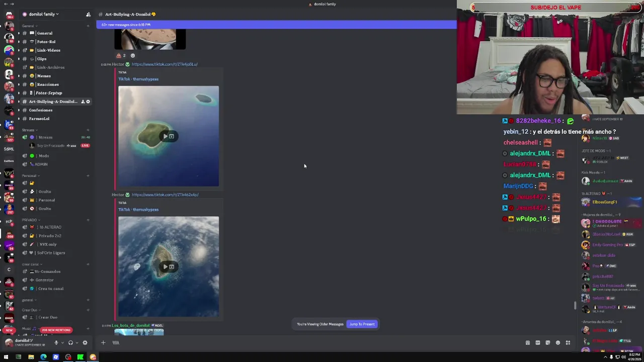
Task: Open the Windows Start menu
Action: 6,357
